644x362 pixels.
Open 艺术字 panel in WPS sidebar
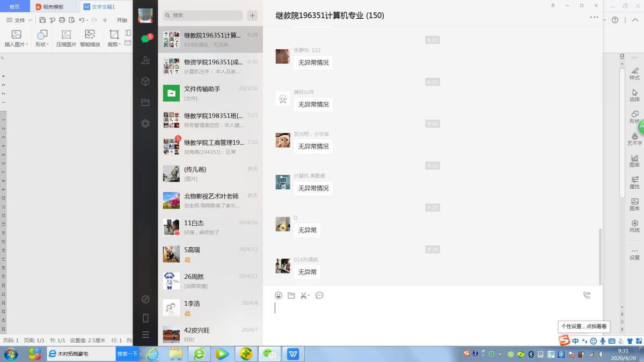(x=634, y=138)
